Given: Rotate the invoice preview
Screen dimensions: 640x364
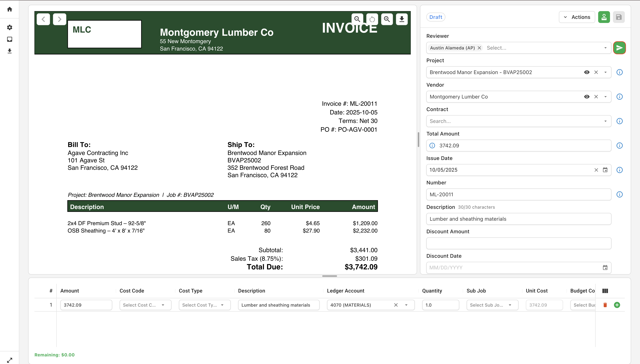Looking at the screenshot, I should (x=372, y=19).
